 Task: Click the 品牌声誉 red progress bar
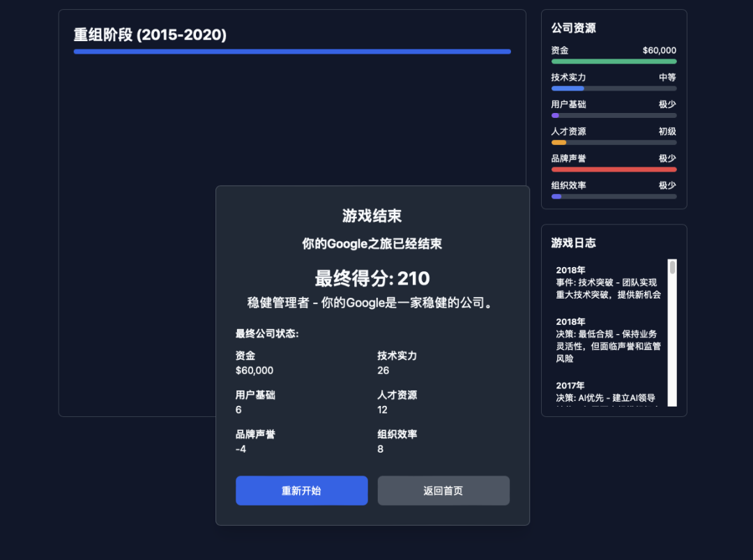[x=614, y=169]
